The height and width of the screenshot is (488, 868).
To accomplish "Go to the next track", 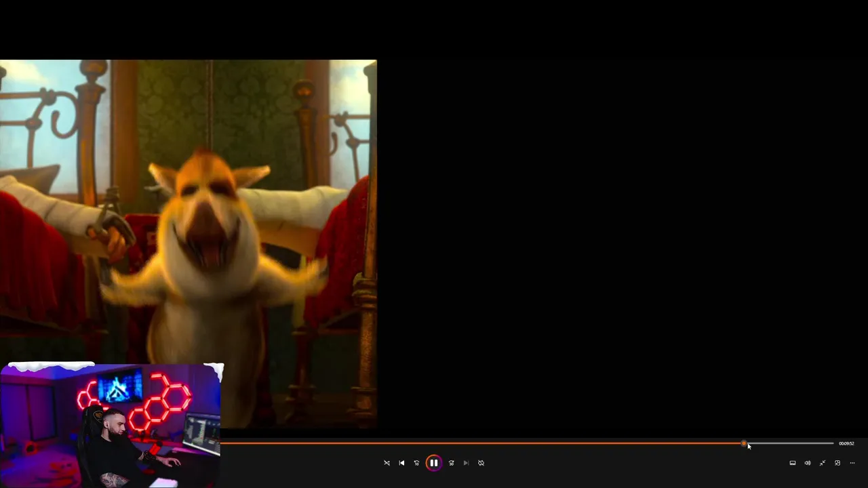I will pyautogui.click(x=466, y=463).
